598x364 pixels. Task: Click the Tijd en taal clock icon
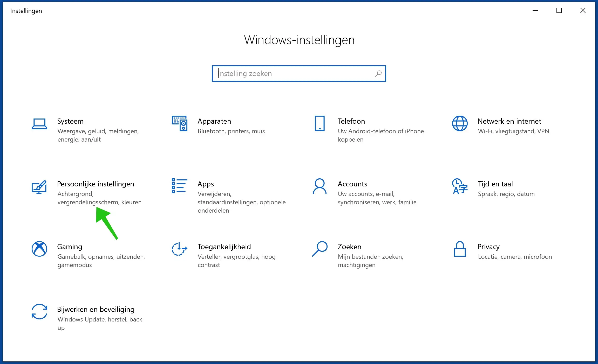tap(460, 186)
